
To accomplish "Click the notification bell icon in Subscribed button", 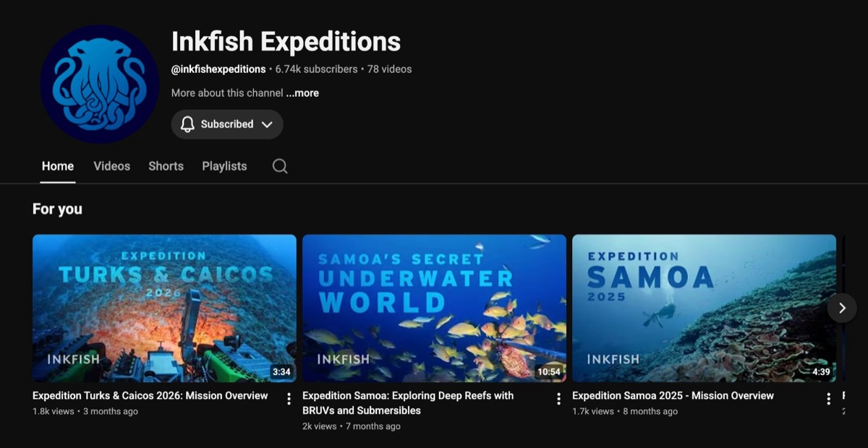I will (187, 124).
